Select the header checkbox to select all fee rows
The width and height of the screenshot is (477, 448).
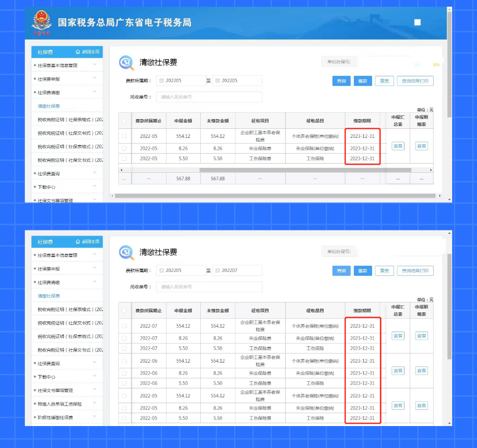(x=124, y=120)
